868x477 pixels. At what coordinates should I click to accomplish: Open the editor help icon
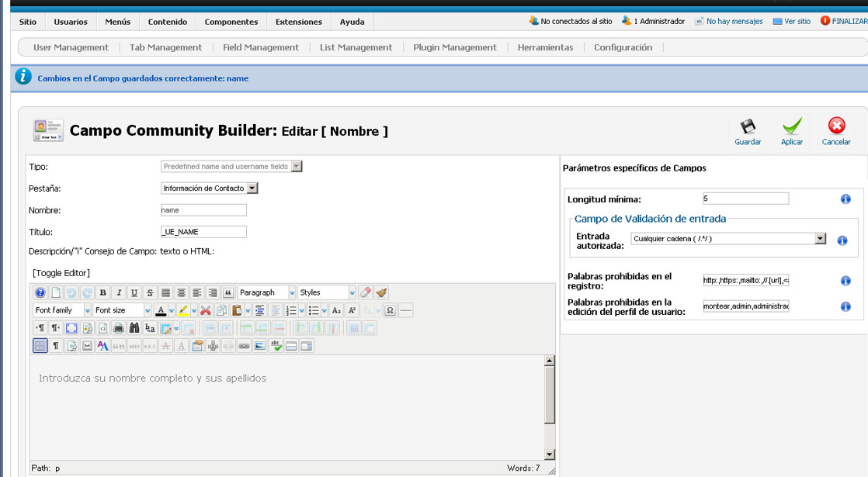pos(40,292)
